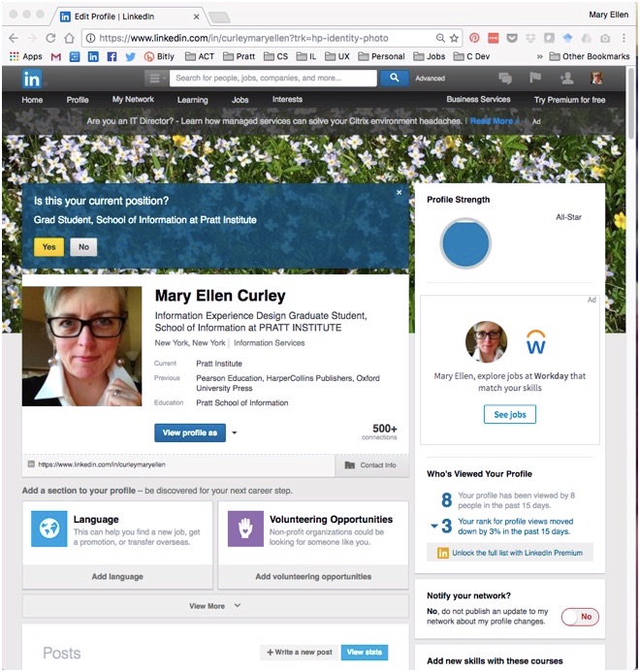Open Chrome three-dot menu

(x=624, y=38)
